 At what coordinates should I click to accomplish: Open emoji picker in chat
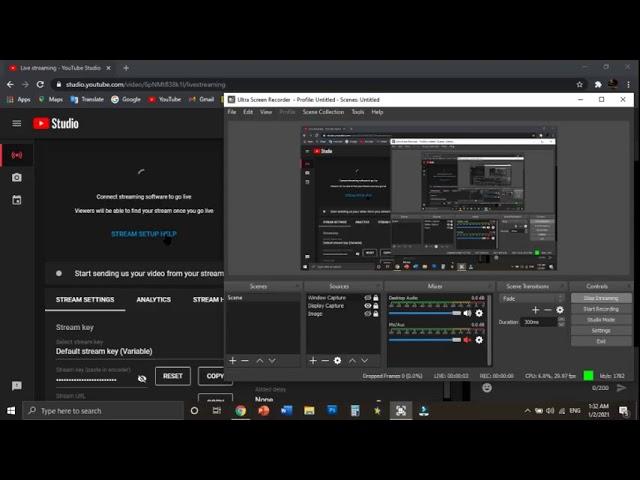click(487, 388)
